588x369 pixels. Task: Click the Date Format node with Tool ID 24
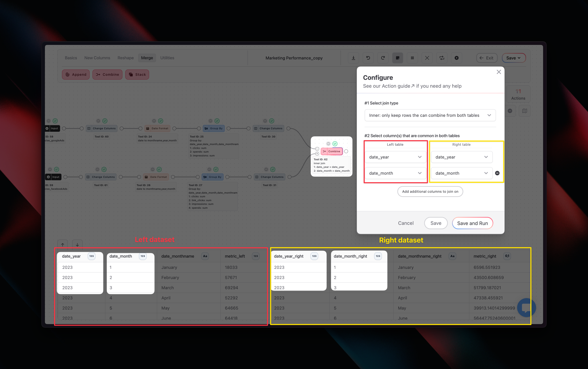157,128
